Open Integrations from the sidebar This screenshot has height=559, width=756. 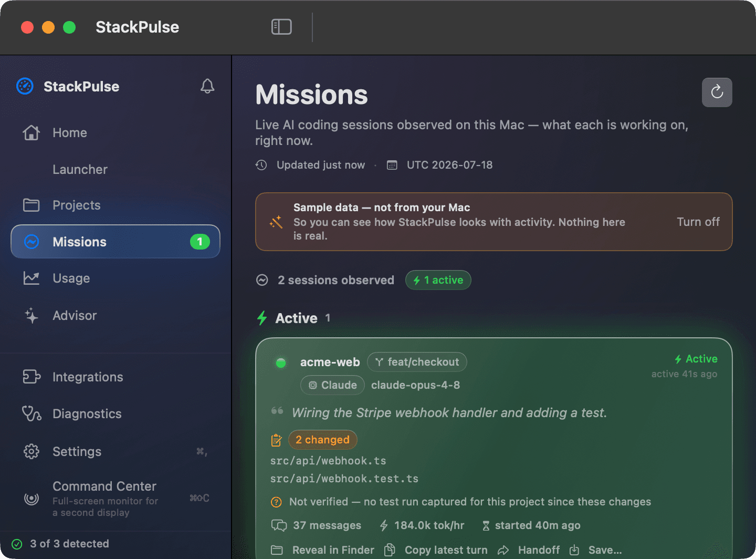(115, 377)
